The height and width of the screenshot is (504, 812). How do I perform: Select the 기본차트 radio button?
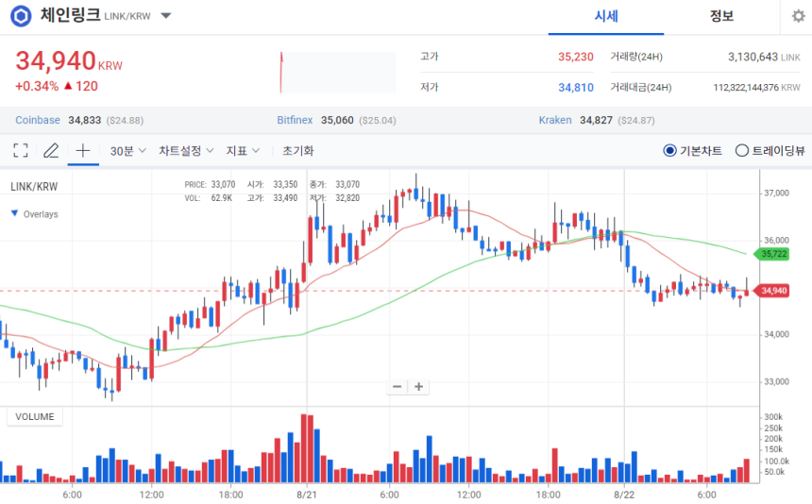[x=670, y=150]
